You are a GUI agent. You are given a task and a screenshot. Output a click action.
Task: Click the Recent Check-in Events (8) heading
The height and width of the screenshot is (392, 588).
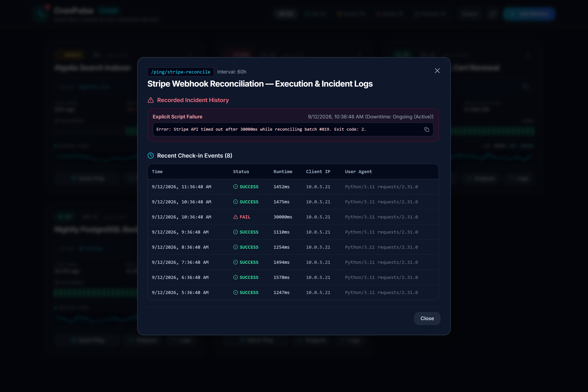[x=195, y=156]
